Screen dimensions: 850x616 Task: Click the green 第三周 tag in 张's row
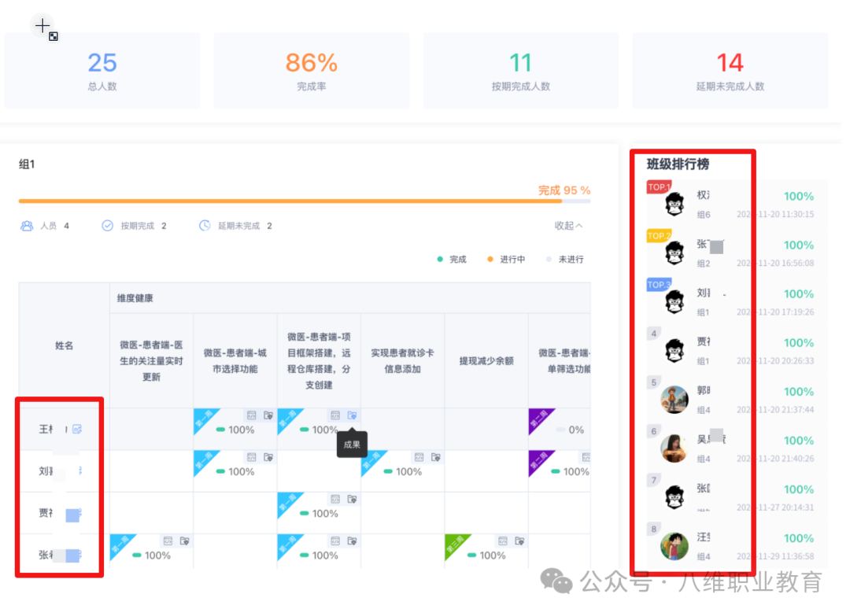click(456, 544)
